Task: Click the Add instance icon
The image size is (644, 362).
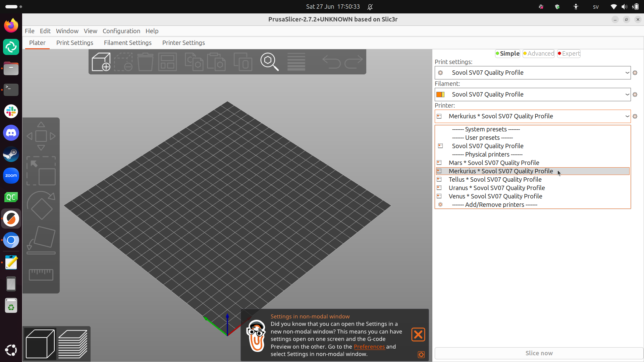Action: (243, 62)
